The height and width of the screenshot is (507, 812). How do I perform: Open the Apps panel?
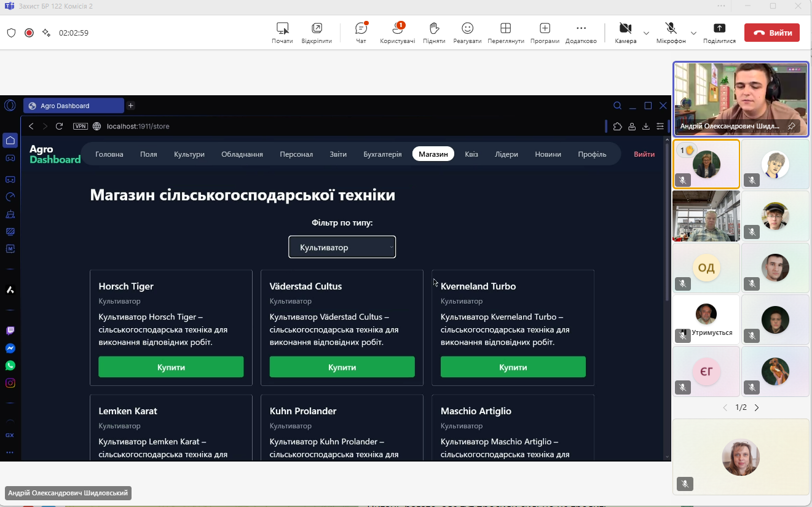click(x=545, y=33)
